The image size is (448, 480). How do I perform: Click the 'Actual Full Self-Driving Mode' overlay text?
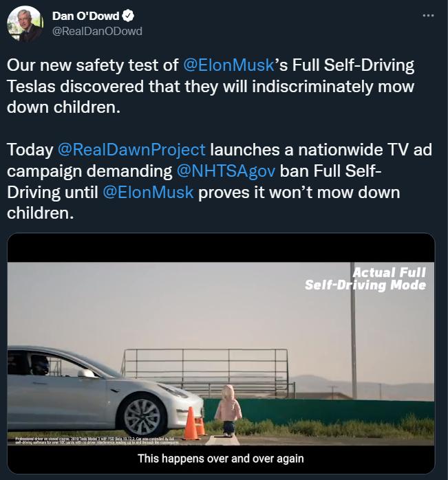pos(365,279)
